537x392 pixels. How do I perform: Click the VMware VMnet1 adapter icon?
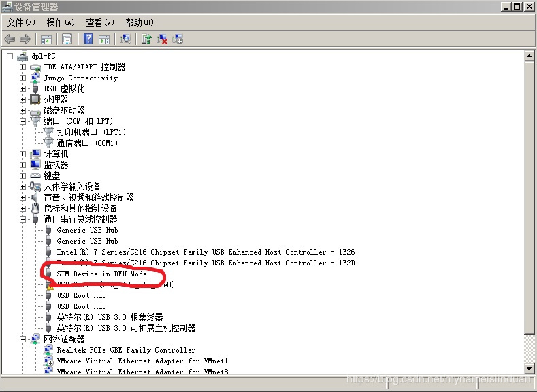[48, 361]
